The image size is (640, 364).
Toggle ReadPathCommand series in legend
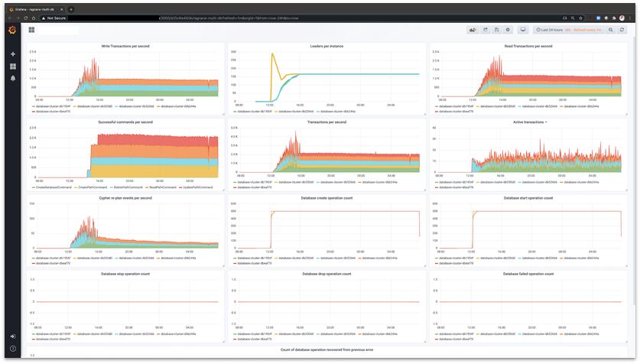click(162, 187)
